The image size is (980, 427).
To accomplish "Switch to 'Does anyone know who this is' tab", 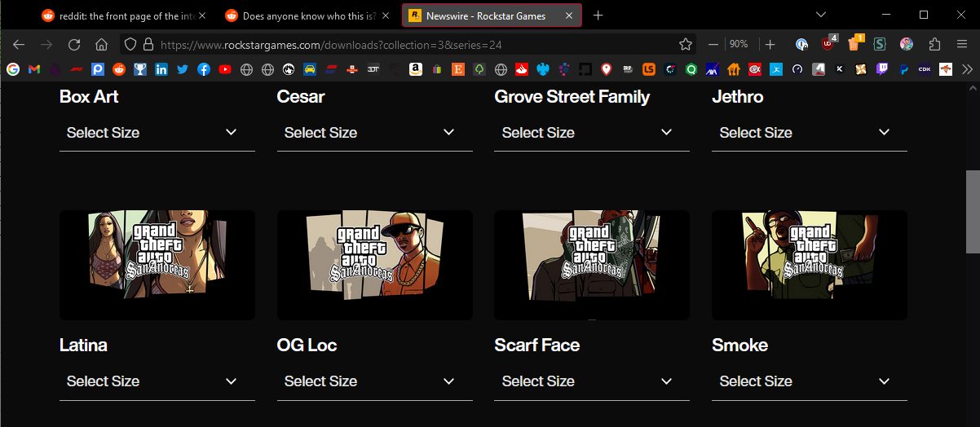I will [307, 15].
